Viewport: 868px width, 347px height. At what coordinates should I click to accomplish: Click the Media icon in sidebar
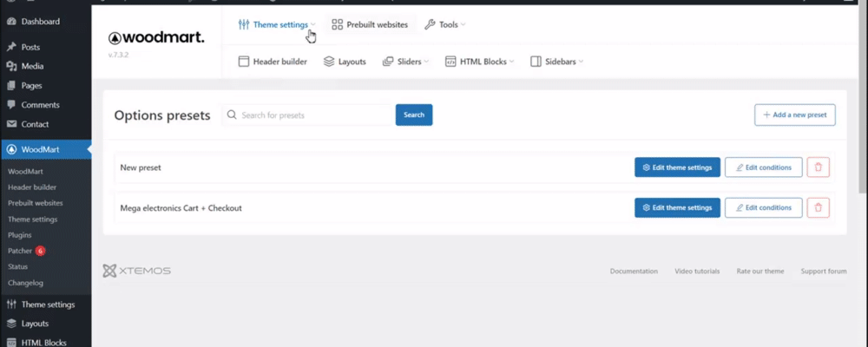(x=11, y=67)
